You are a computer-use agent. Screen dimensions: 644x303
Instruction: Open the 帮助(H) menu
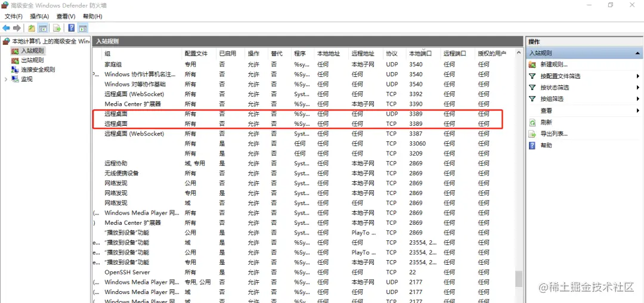click(x=92, y=17)
